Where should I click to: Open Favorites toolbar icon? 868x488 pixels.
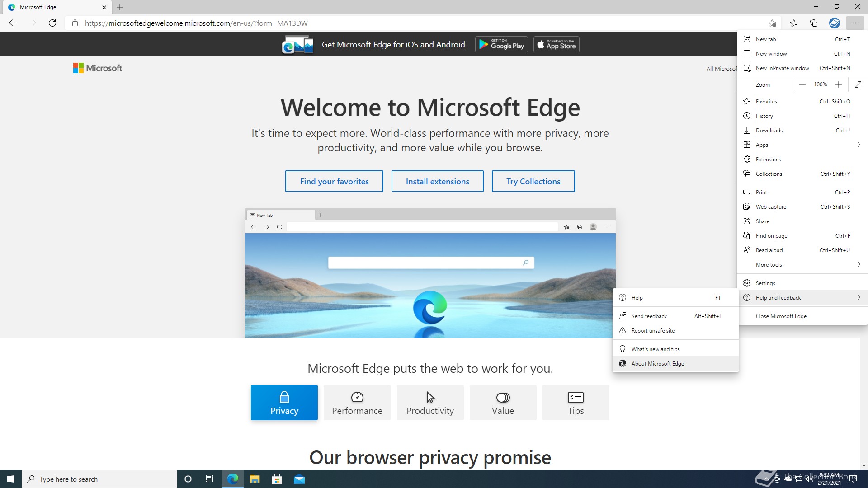click(794, 23)
